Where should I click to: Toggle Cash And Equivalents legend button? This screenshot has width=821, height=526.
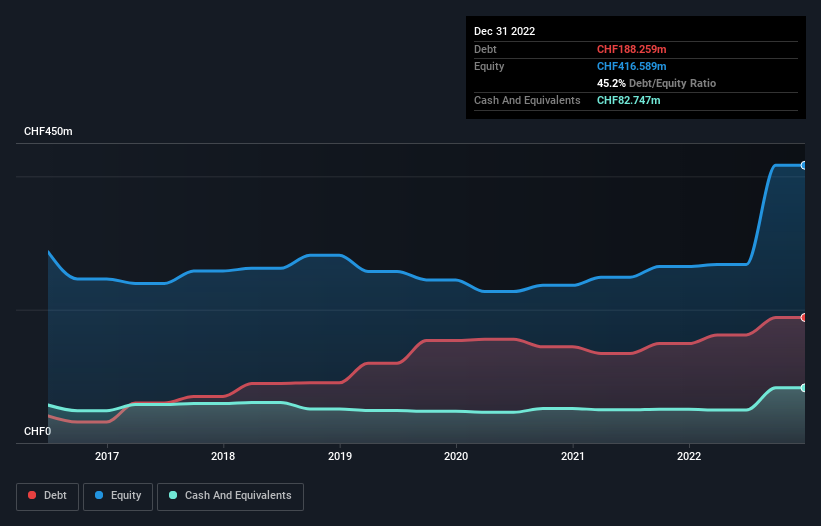point(230,496)
